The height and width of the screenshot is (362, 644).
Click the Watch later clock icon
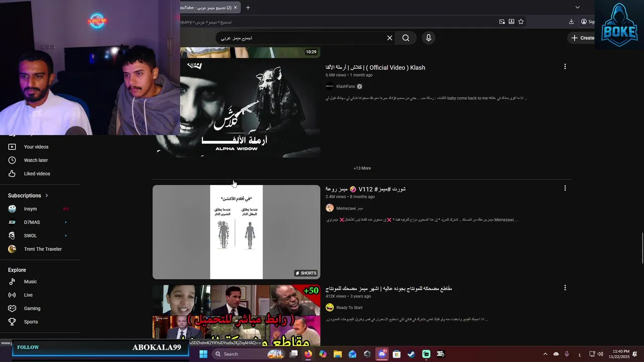(x=12, y=160)
